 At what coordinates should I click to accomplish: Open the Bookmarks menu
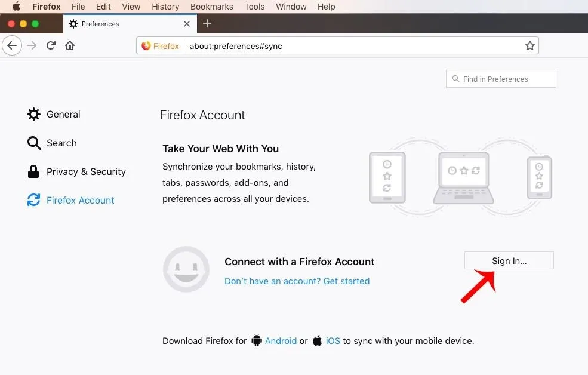pyautogui.click(x=211, y=7)
